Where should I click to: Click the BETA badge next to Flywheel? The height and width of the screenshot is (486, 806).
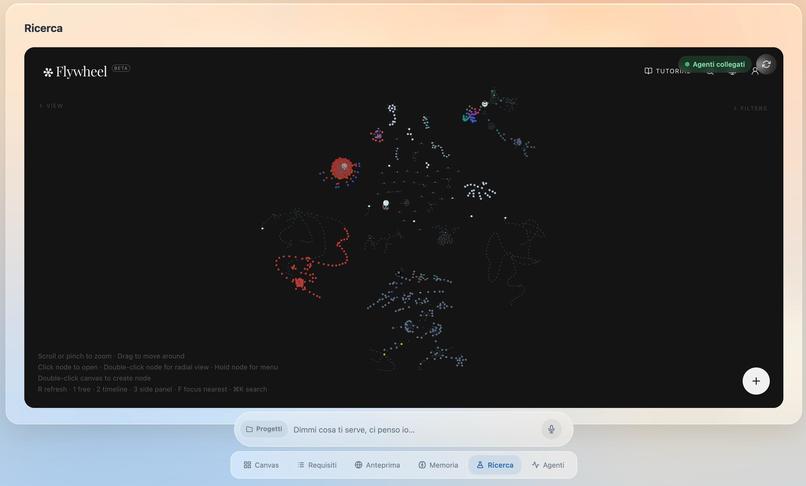121,68
